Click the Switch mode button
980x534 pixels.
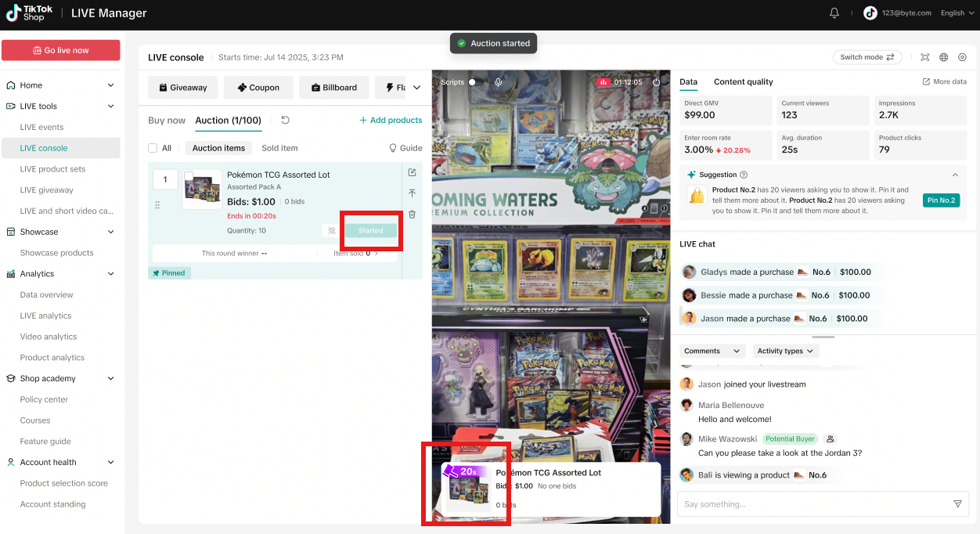(867, 57)
